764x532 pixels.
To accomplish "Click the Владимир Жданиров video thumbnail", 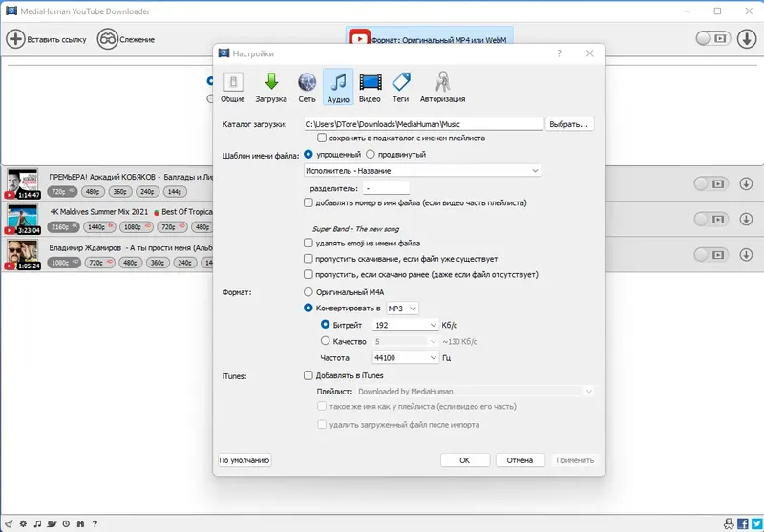I will (x=22, y=255).
